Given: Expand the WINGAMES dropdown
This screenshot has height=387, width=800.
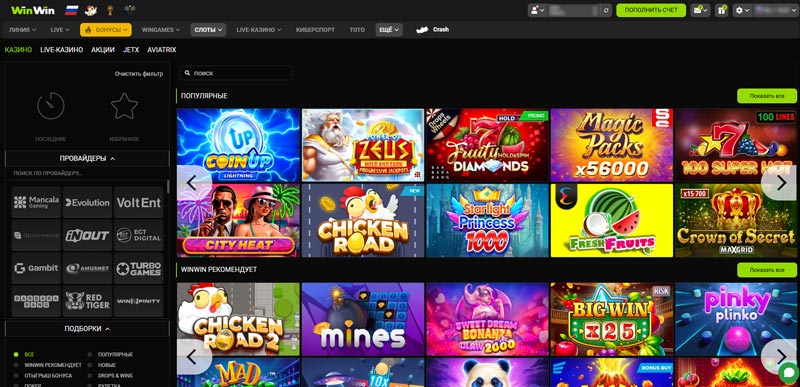Looking at the screenshot, I should pyautogui.click(x=161, y=30).
